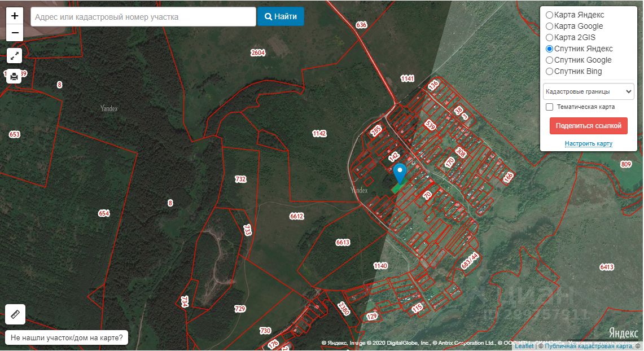Enable the Тематическая карта checkbox
The height and width of the screenshot is (351, 644).
click(x=549, y=107)
